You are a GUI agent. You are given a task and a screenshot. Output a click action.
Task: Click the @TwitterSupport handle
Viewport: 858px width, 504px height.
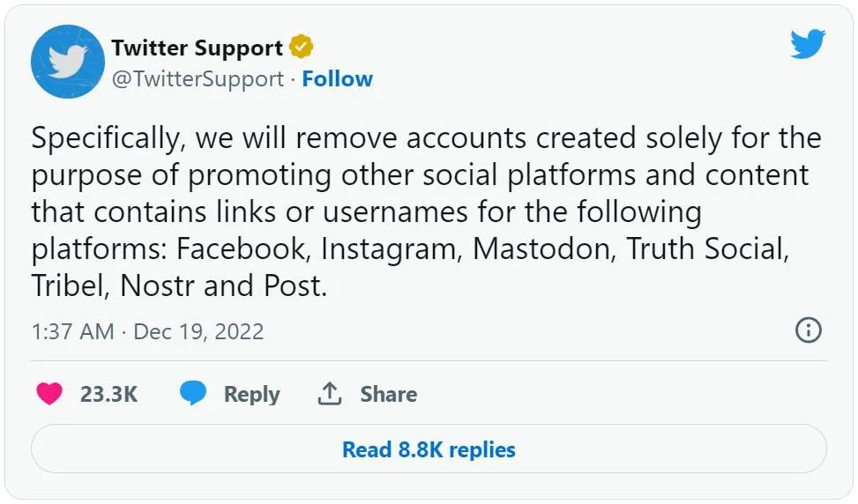point(198,78)
